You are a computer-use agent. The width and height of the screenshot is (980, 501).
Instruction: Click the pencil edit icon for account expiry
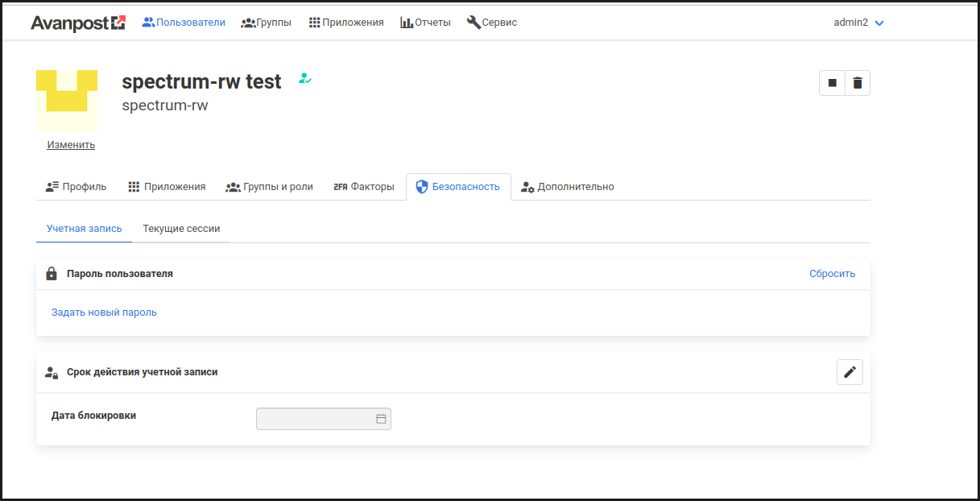point(850,372)
